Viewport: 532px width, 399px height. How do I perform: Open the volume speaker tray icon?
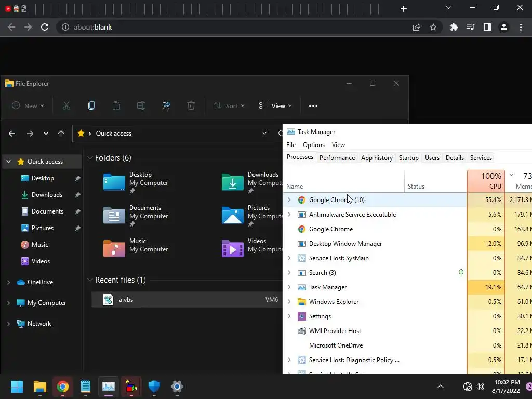480,387
